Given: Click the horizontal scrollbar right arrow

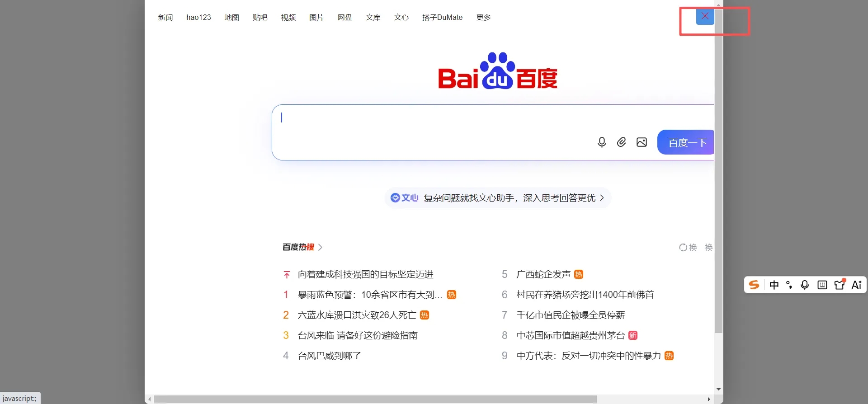Looking at the screenshot, I should point(709,399).
